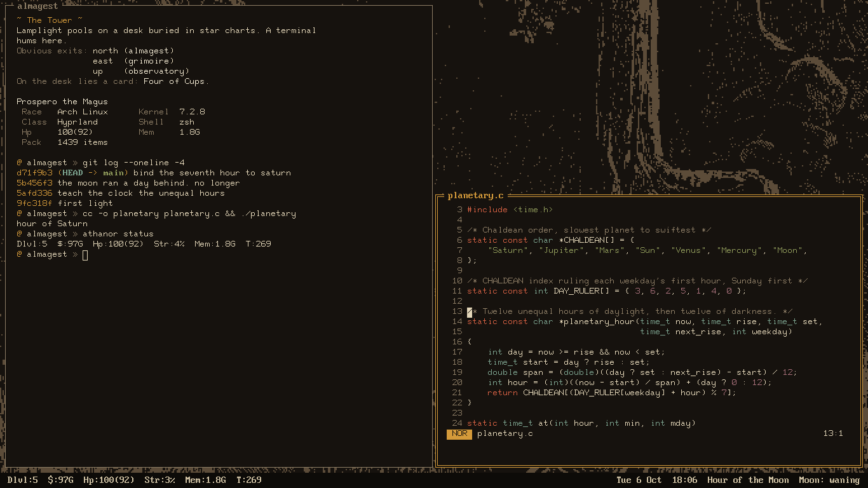Click the 'up (observatory)' exit line
This screenshot has width=868, height=488.
(x=141, y=71)
